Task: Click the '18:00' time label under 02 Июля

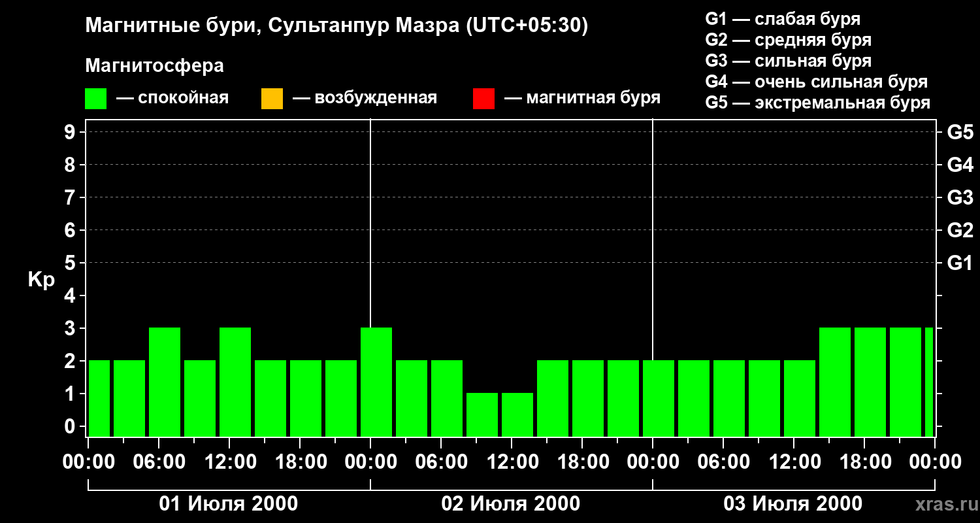Action: click(582, 462)
